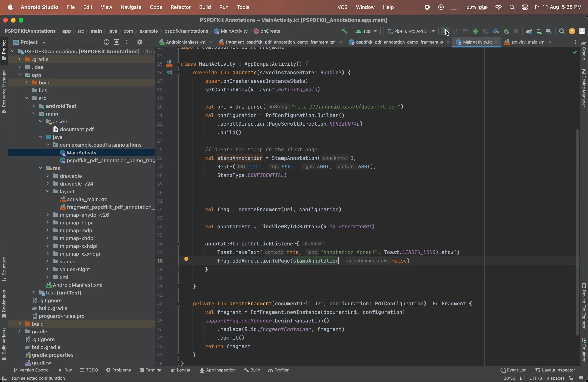Open the Logcat tool window button

(181, 370)
